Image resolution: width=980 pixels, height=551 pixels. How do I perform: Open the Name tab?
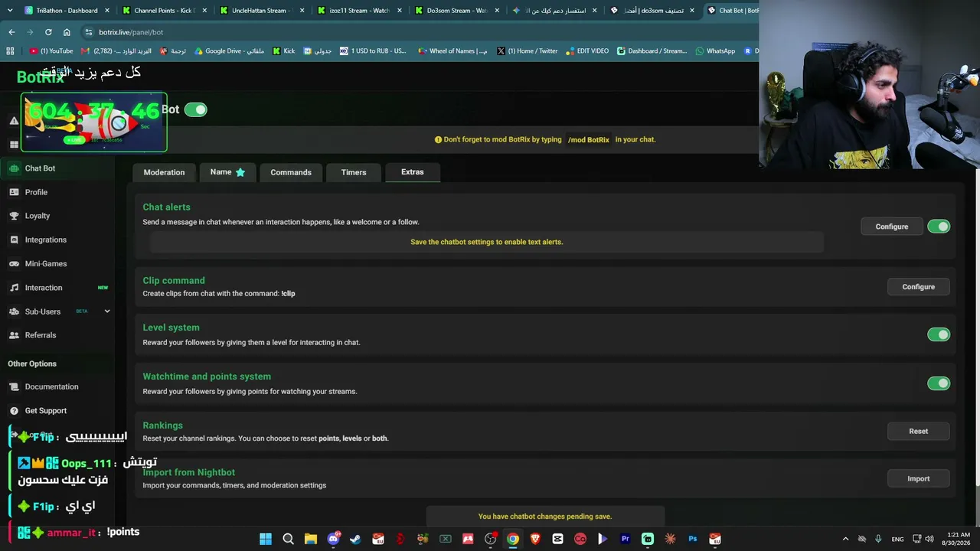pyautogui.click(x=227, y=172)
